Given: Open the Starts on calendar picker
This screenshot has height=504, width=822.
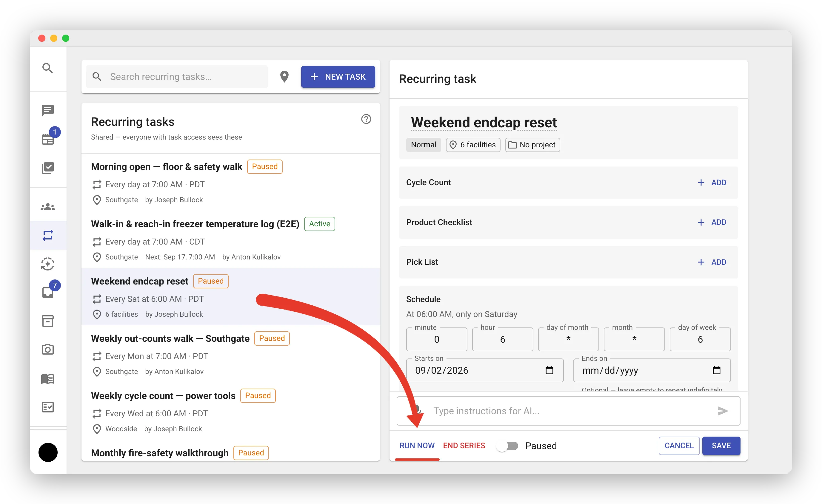Looking at the screenshot, I should pyautogui.click(x=549, y=370).
